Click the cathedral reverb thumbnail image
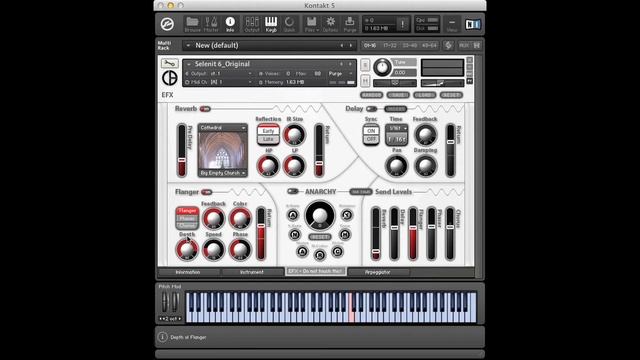The width and height of the screenshot is (640, 360). [222, 151]
